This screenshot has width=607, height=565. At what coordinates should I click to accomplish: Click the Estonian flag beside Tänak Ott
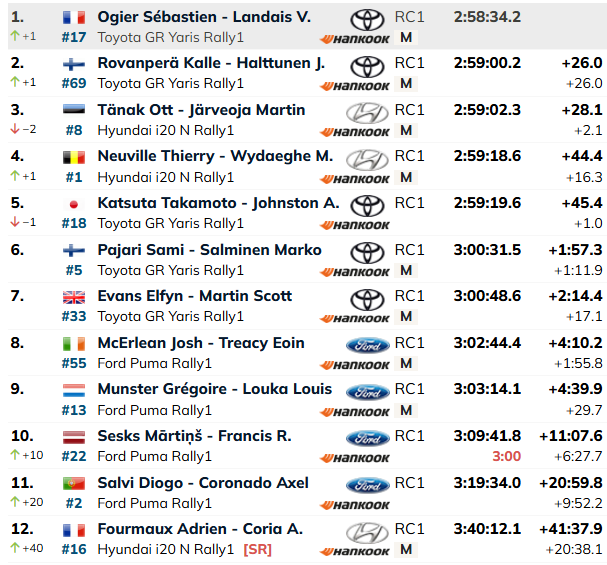[74, 110]
